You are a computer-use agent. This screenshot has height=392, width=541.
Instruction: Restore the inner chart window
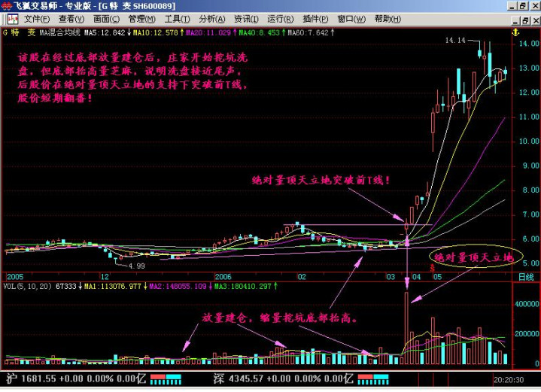pos(525,21)
